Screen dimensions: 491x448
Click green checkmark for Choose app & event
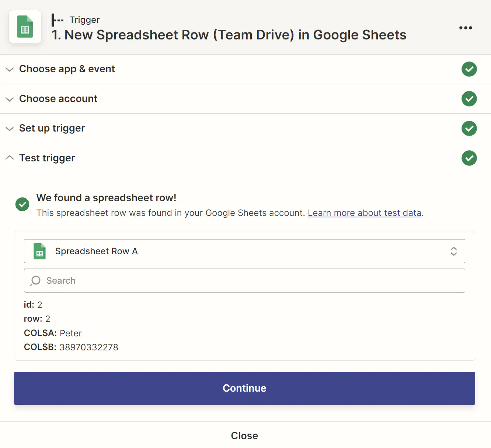coord(469,69)
